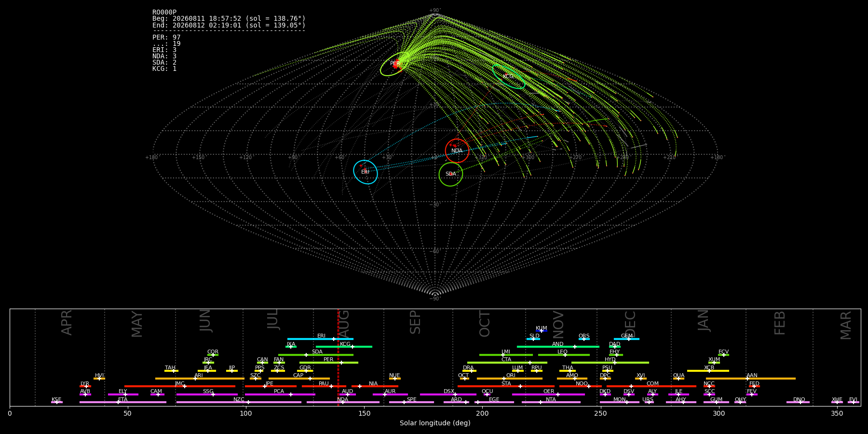Click the cyan ERI radiant circle on the map

(x=366, y=172)
